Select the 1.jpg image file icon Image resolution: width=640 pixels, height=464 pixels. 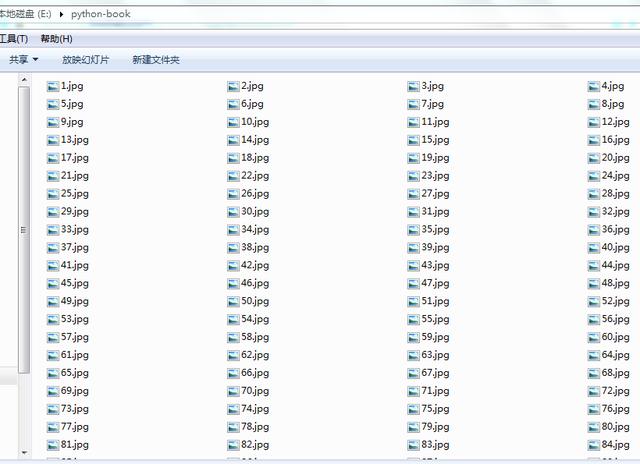(x=53, y=86)
